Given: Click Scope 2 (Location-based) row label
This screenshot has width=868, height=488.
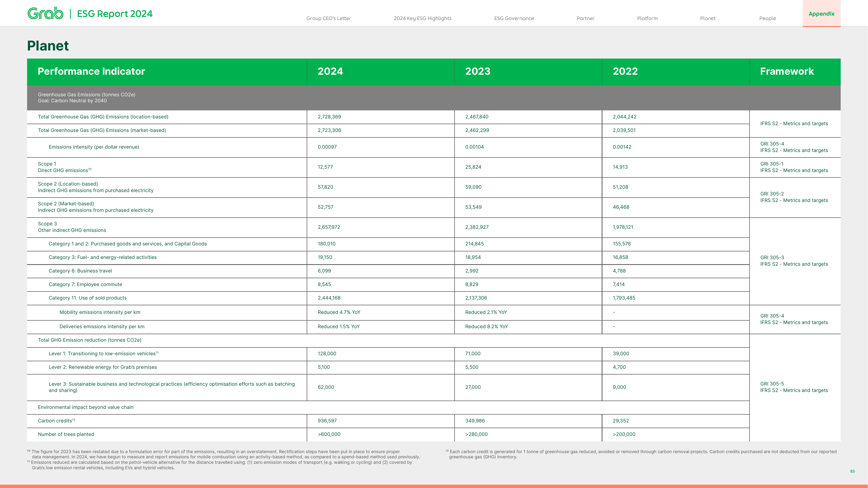Looking at the screenshot, I should (96, 187).
